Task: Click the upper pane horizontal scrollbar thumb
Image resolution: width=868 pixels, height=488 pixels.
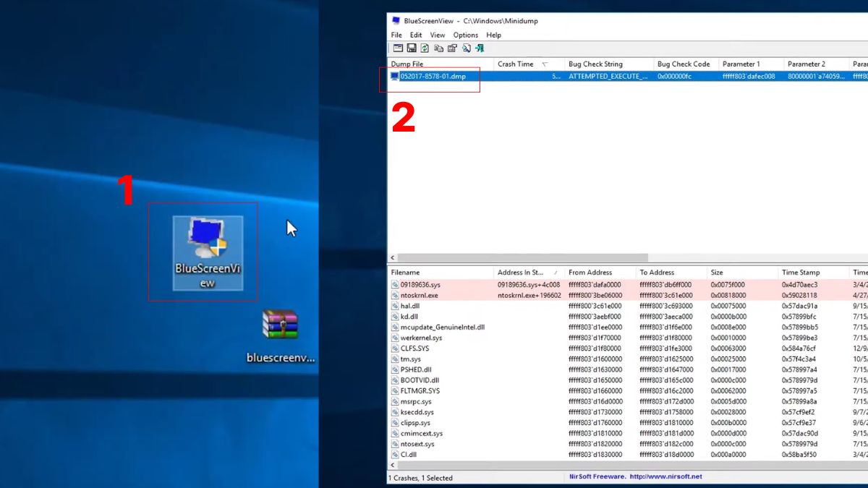Action: click(523, 258)
